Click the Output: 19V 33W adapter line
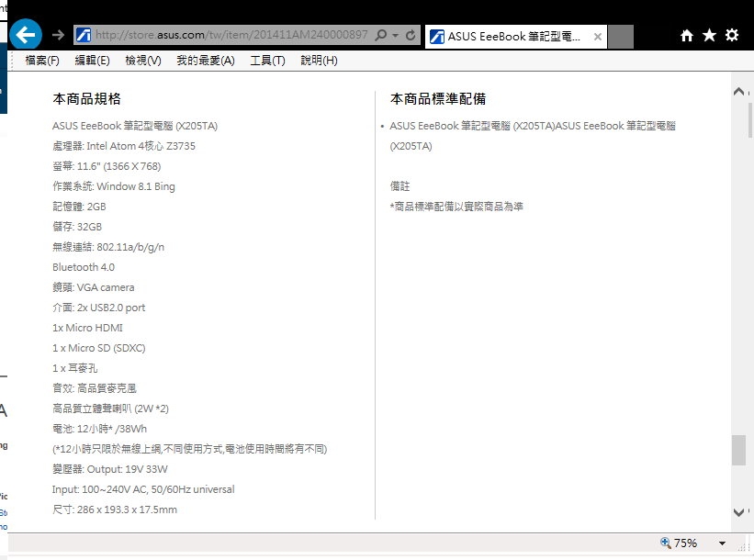This screenshot has width=754, height=560. pyautogui.click(x=110, y=469)
